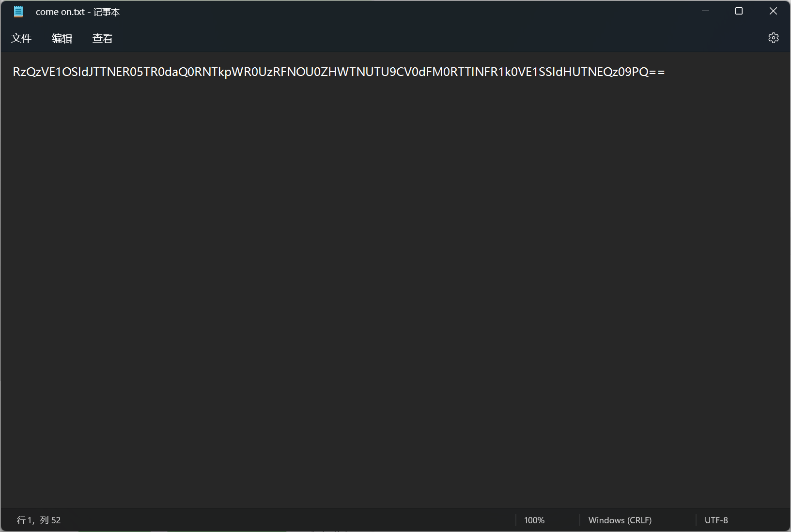The width and height of the screenshot is (791, 532).
Task: Open the 文件 menu
Action: pos(21,38)
